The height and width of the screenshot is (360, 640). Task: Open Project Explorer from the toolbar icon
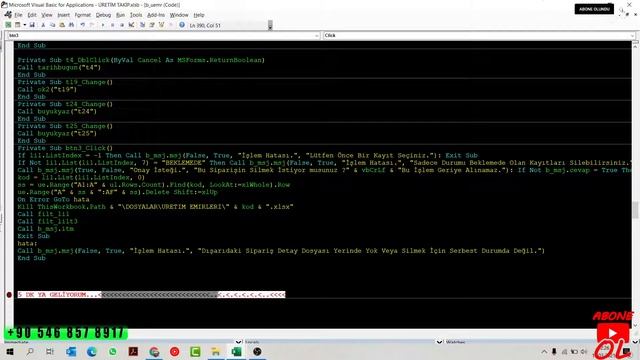[142, 25]
